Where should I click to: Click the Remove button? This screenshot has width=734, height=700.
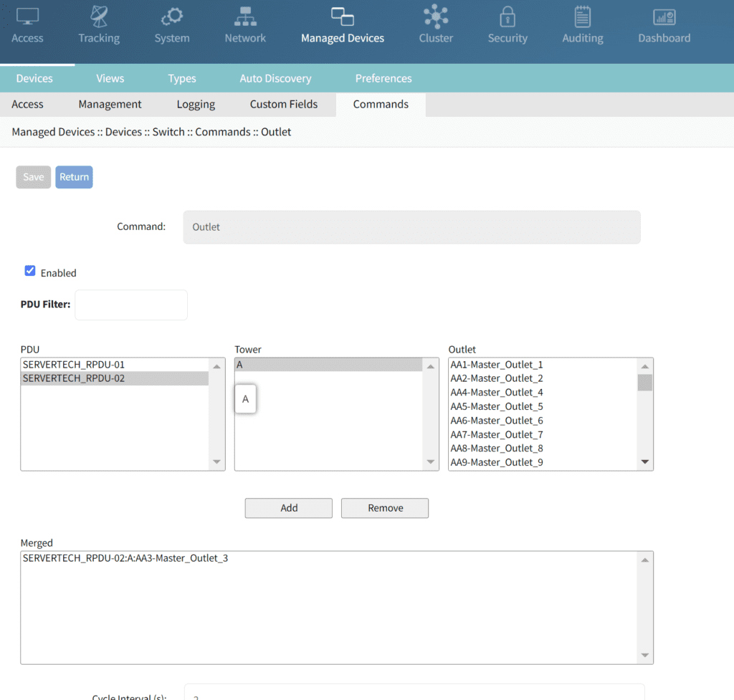pos(385,508)
